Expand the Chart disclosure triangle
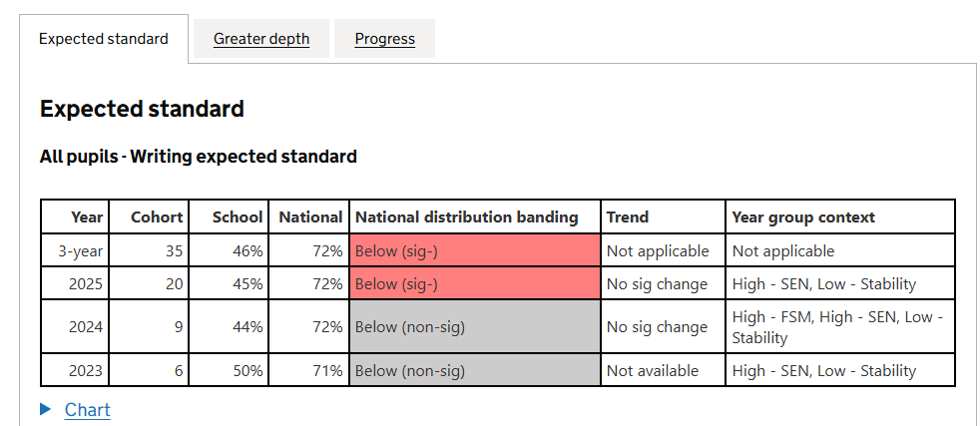 [46, 409]
